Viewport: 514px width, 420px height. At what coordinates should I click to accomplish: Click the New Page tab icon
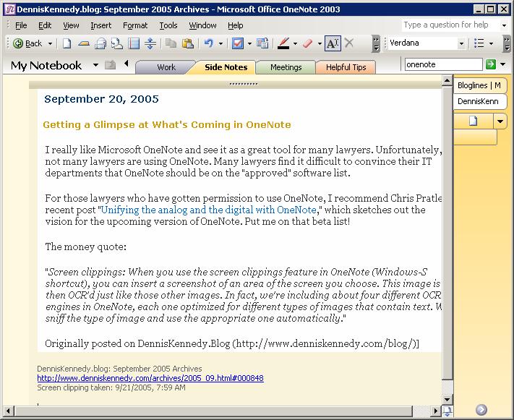coord(473,121)
